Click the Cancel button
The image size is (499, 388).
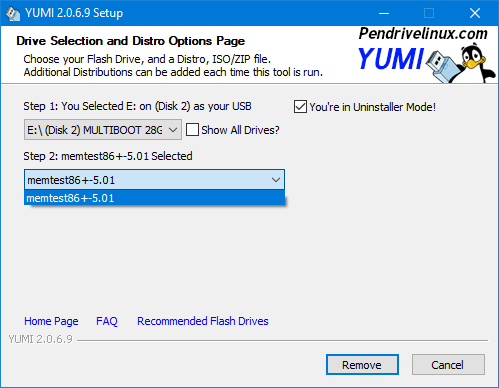[x=448, y=365]
